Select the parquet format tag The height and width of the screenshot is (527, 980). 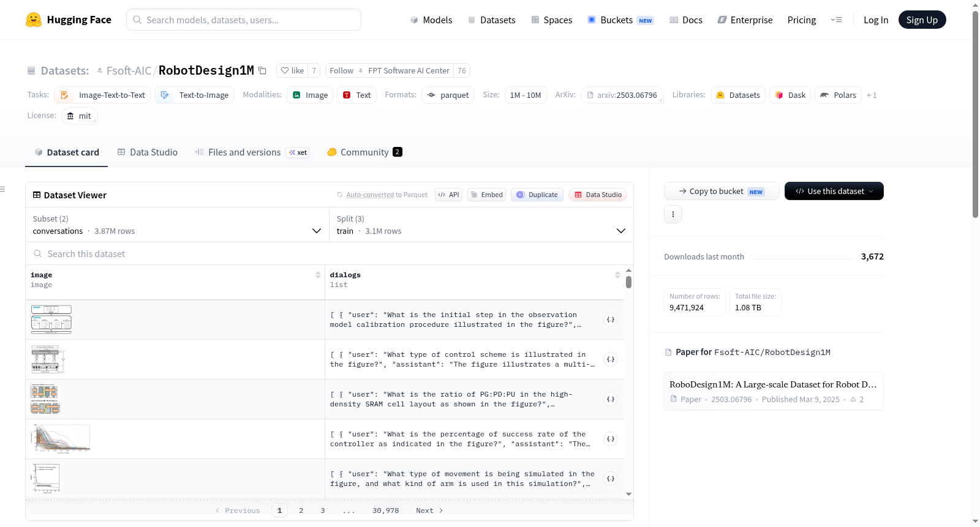point(448,95)
